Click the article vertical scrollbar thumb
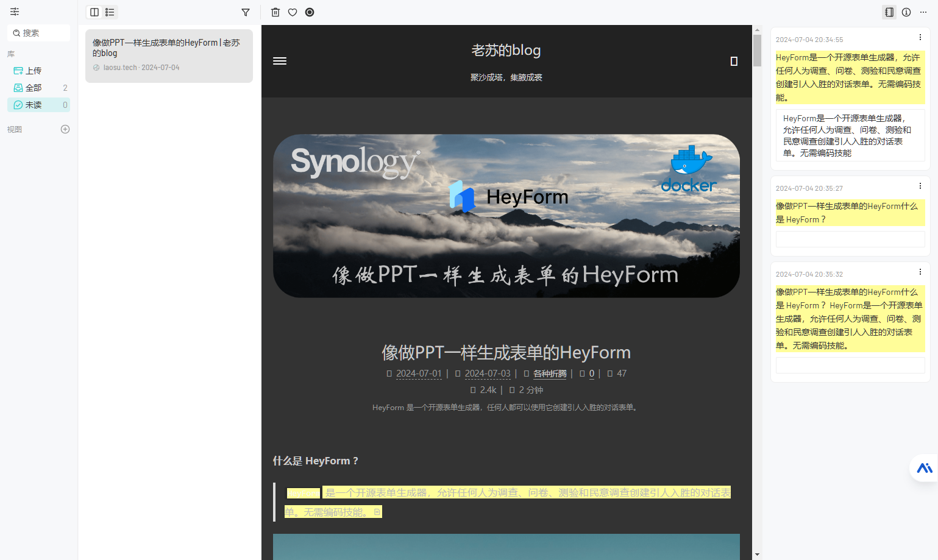Image resolution: width=938 pixels, height=560 pixels. point(757,50)
